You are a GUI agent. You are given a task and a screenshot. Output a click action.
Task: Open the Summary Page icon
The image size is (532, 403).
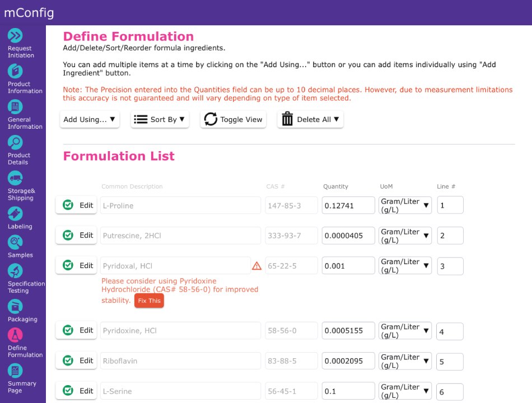(15, 370)
